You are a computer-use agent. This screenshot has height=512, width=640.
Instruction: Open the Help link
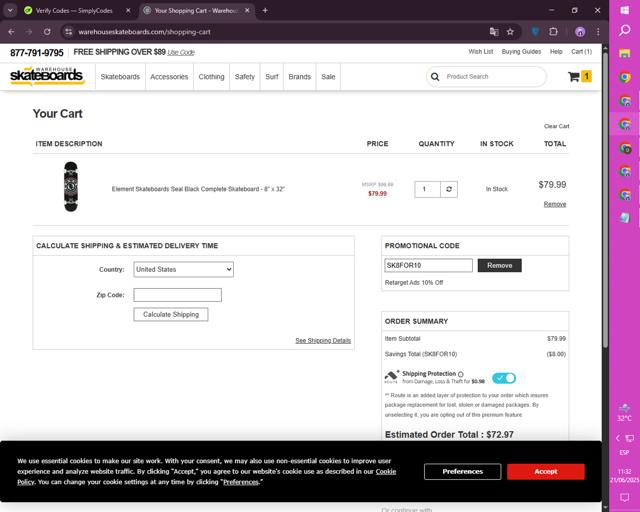(556, 52)
